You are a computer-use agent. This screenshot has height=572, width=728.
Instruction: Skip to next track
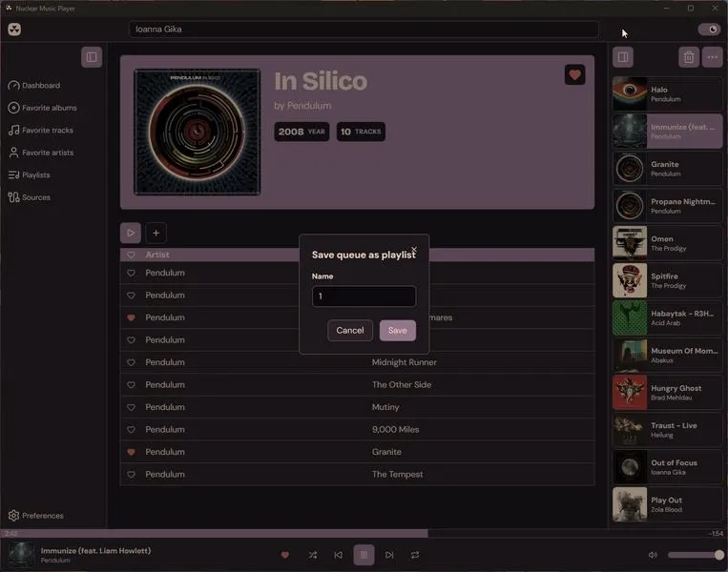click(389, 555)
